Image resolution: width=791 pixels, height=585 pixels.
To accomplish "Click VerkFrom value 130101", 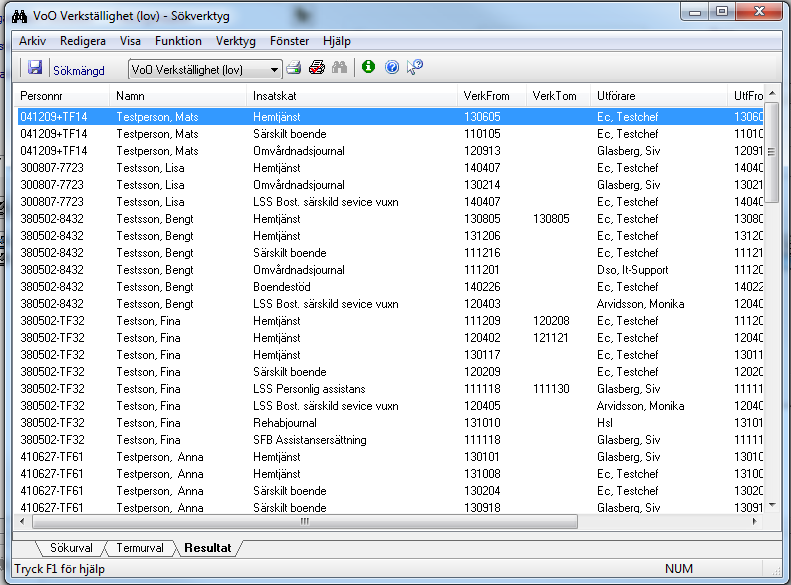I will tap(482, 457).
